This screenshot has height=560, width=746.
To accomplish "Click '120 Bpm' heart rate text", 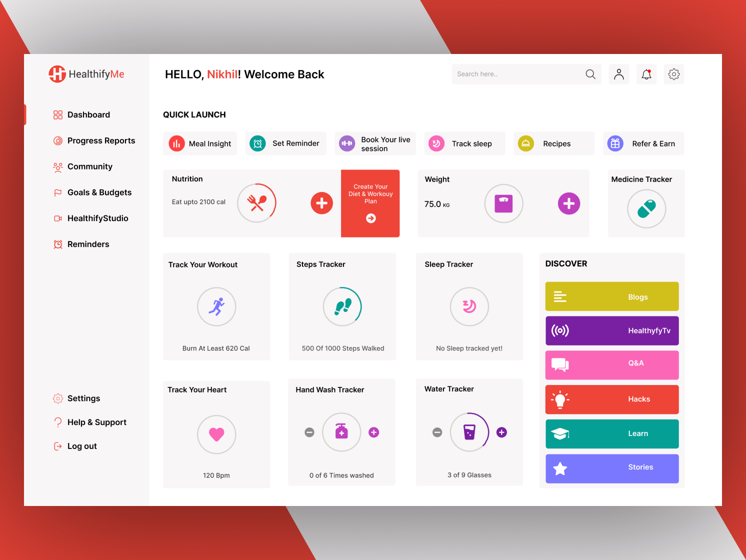I will click(216, 475).
